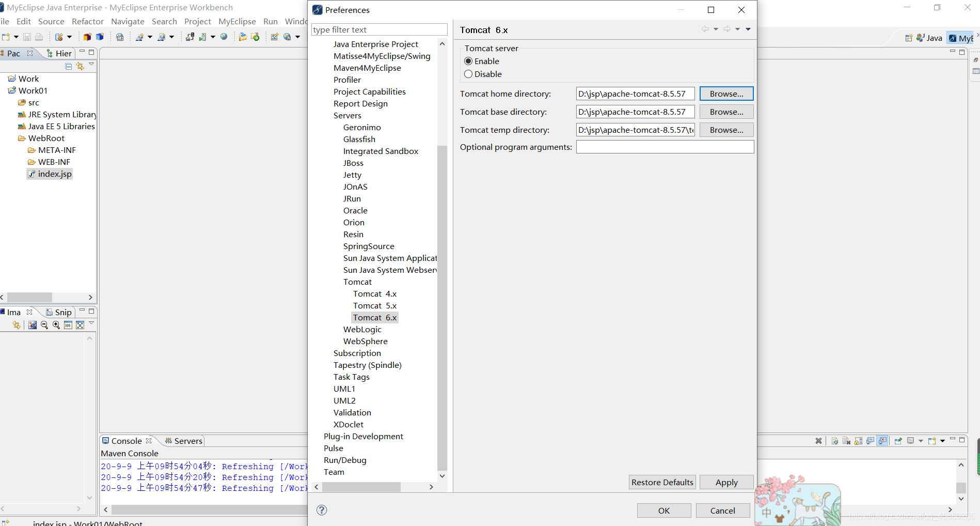Click Zoom Out icon in Image Preview panel
Image resolution: width=980 pixels, height=526 pixels.
click(44, 325)
